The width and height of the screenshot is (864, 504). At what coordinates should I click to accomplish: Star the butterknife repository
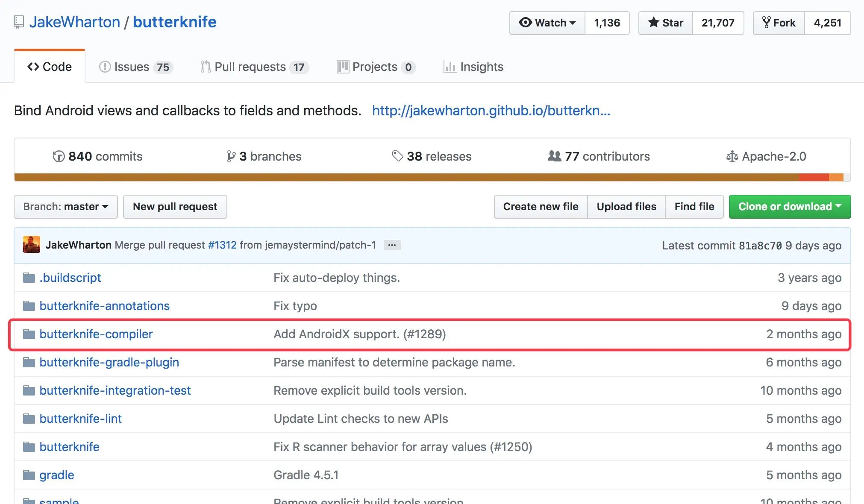(665, 23)
